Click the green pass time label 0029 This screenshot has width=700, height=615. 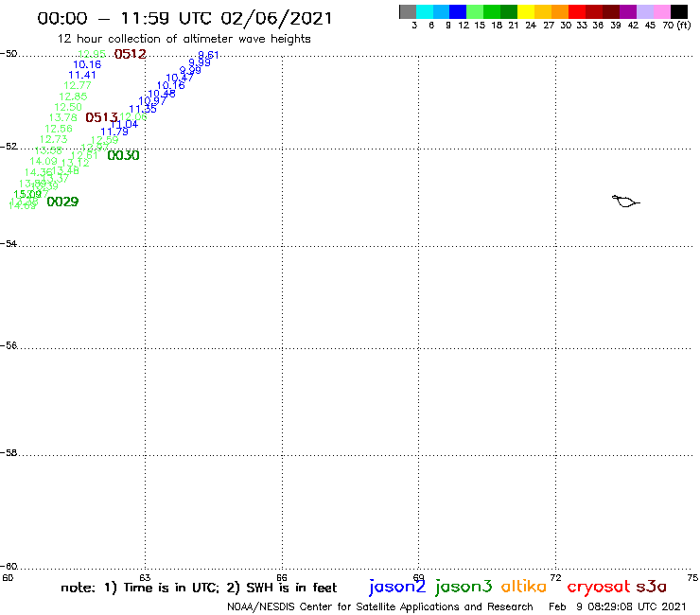[x=62, y=202]
